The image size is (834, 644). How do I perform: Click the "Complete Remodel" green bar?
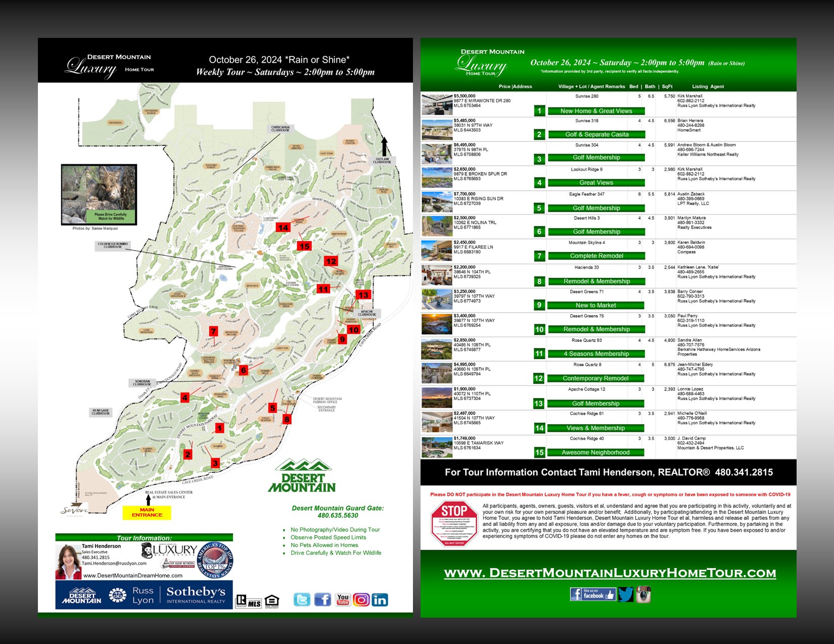click(596, 256)
